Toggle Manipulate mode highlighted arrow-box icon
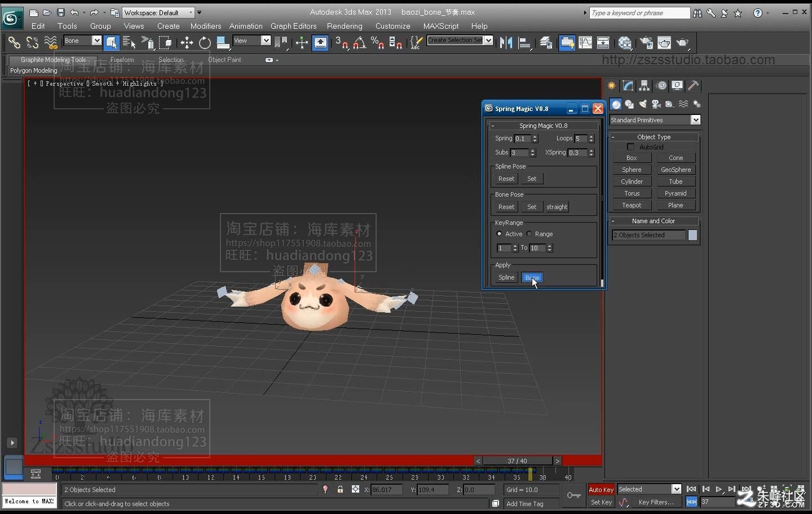Image resolution: width=812 pixels, height=514 pixels. (320, 42)
